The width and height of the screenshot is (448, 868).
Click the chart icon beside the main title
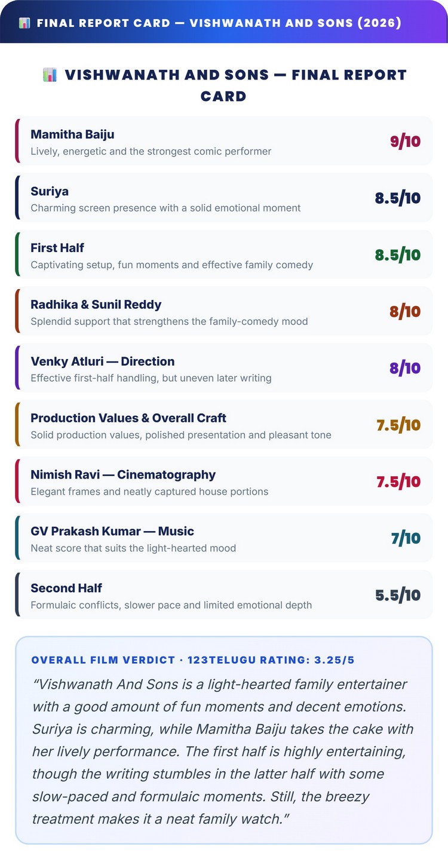(x=50, y=75)
